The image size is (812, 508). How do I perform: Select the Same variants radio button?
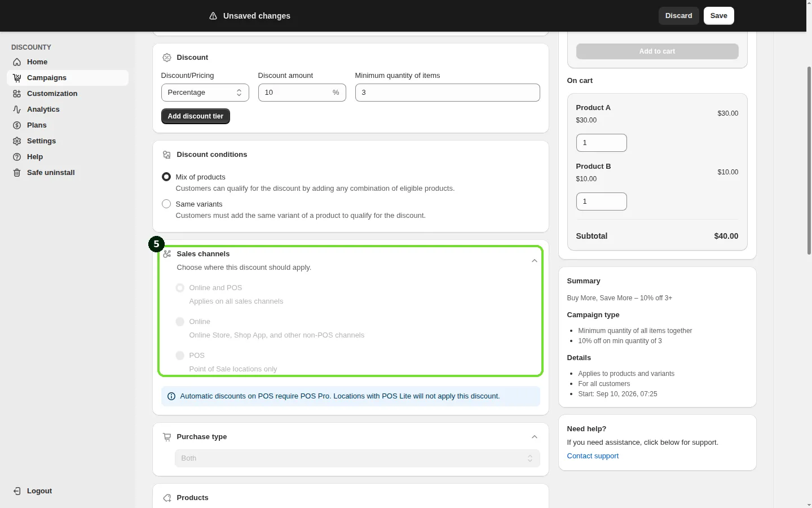[x=166, y=204]
